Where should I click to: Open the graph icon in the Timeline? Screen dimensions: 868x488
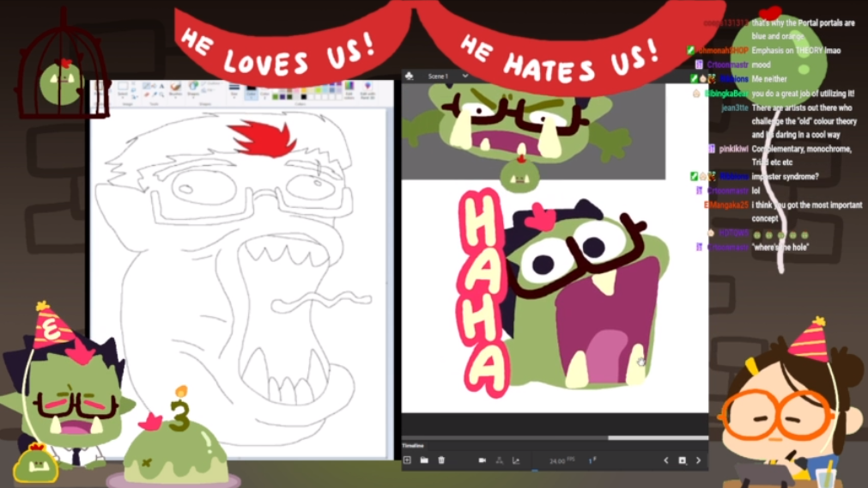pos(516,461)
